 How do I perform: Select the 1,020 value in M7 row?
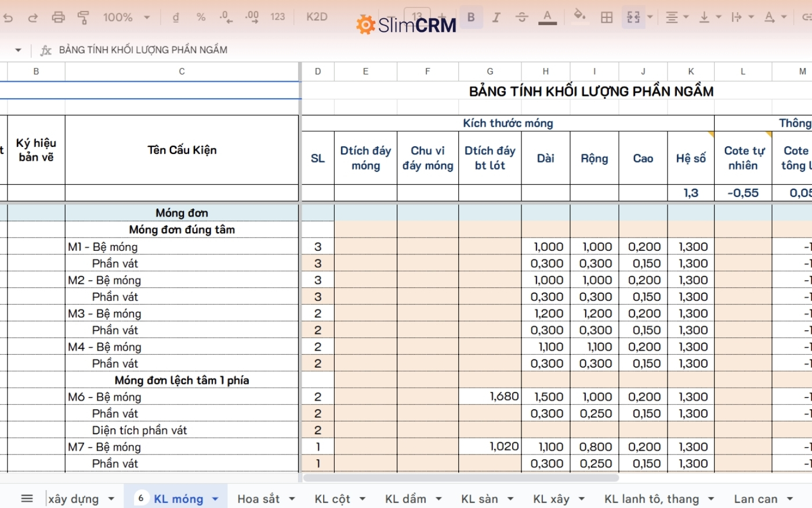490,446
